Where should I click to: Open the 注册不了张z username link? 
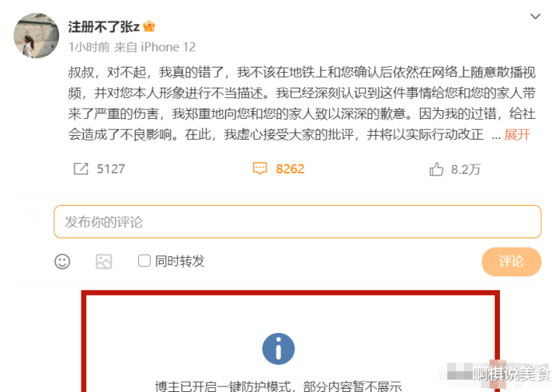click(104, 26)
